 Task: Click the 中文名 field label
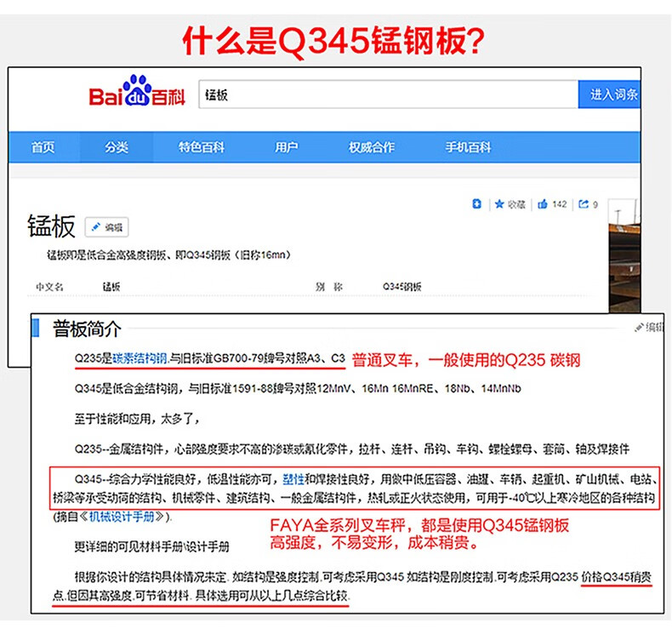tap(49, 287)
